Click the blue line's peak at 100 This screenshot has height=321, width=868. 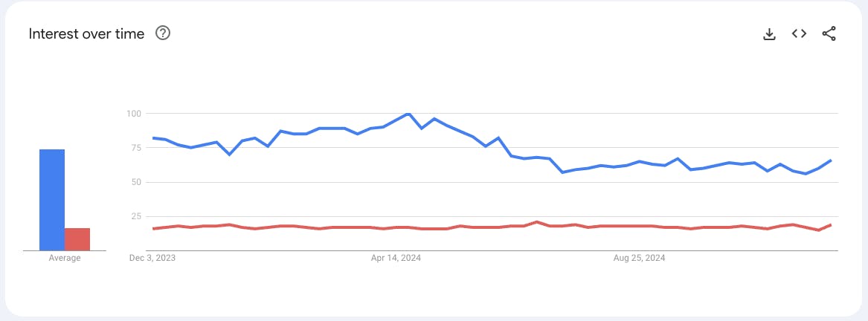click(408, 114)
